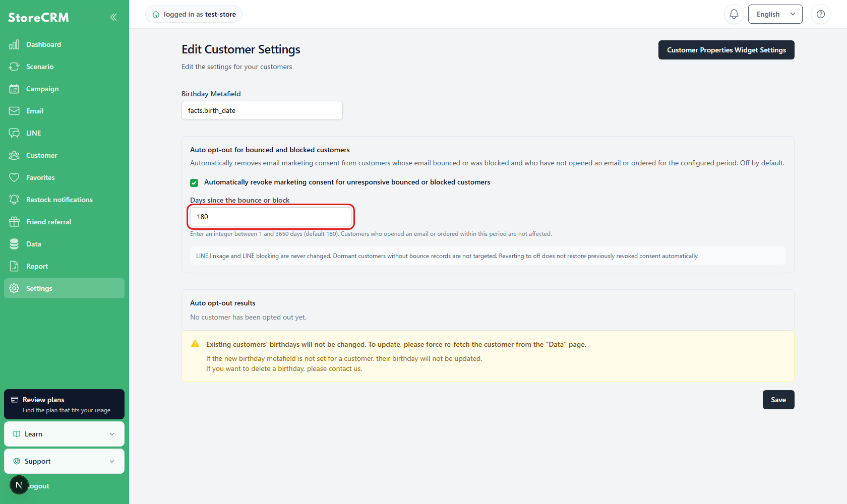Screen dimensions: 847x504
Task: Uncheck automatically revoke marketing consent checkbox
Action: (x=194, y=182)
